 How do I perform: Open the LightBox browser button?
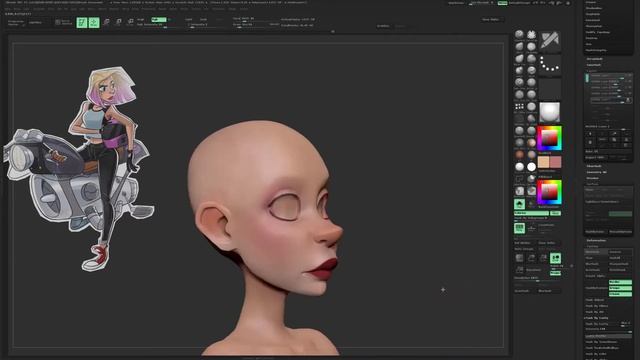tap(36, 22)
